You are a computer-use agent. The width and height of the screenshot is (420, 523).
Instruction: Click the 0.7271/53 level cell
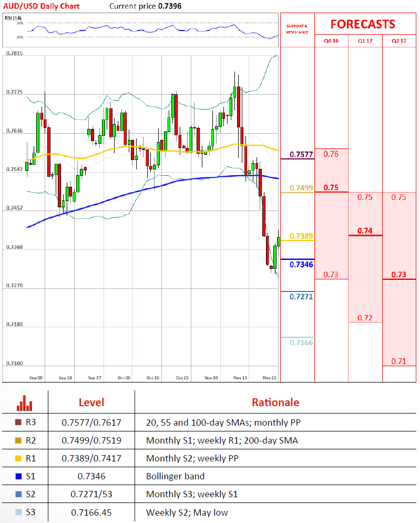pos(91,494)
